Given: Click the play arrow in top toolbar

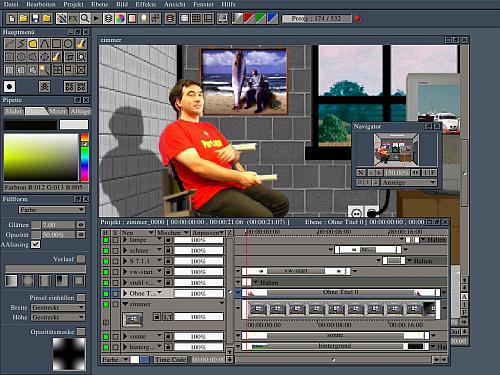Looking at the screenshot, I should click(x=96, y=18).
